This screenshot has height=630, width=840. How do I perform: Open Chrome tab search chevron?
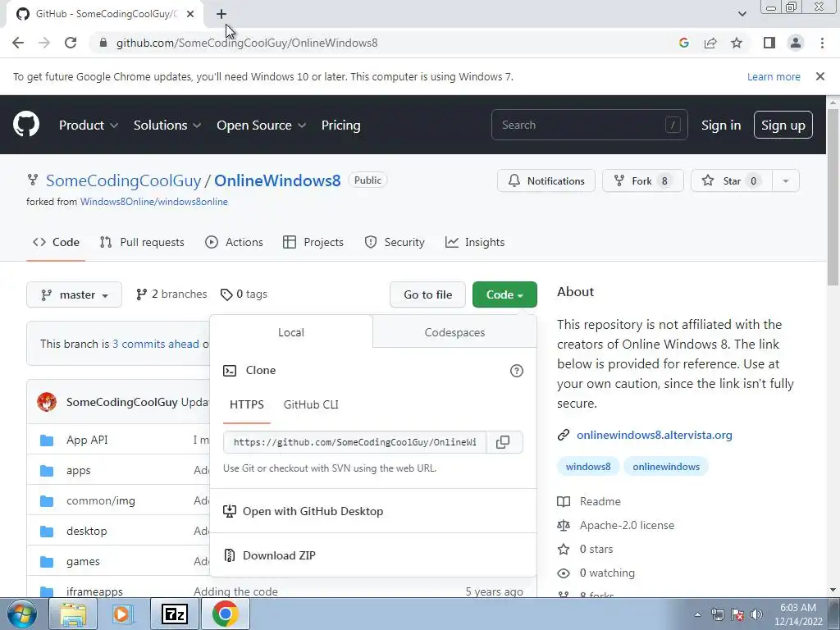742,14
